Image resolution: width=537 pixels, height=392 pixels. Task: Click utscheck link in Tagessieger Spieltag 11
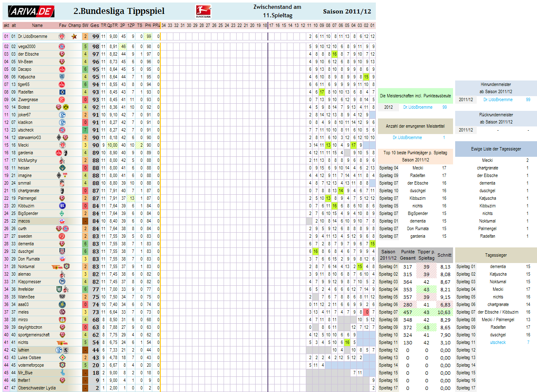coord(498,343)
